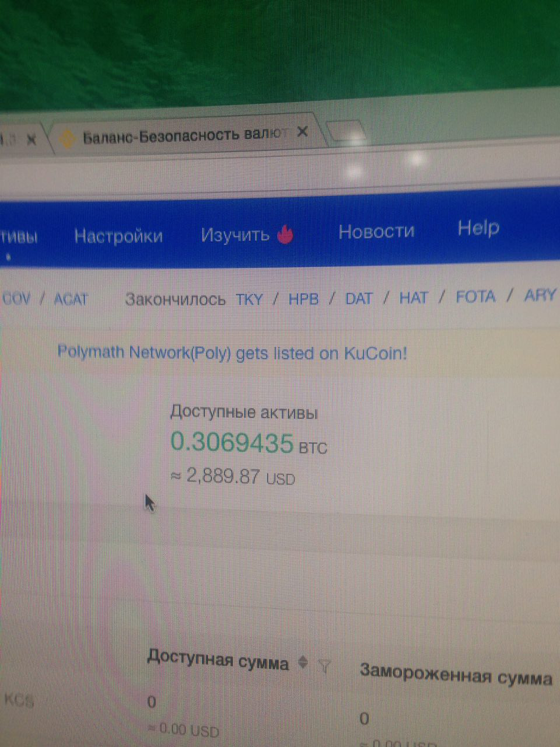Click the 0.3069435 BTC balance value
This screenshot has width=560, height=747.
pyautogui.click(x=249, y=443)
